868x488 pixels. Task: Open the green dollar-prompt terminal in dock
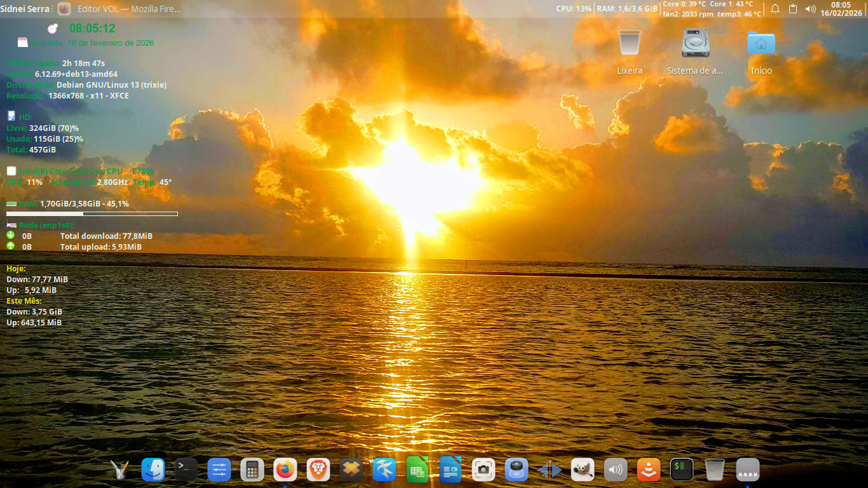[x=682, y=470]
